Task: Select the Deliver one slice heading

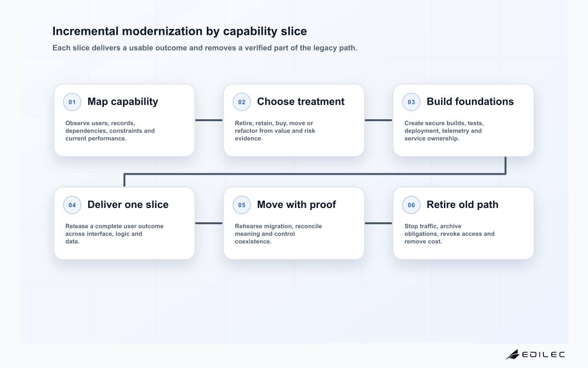Action: (x=128, y=205)
